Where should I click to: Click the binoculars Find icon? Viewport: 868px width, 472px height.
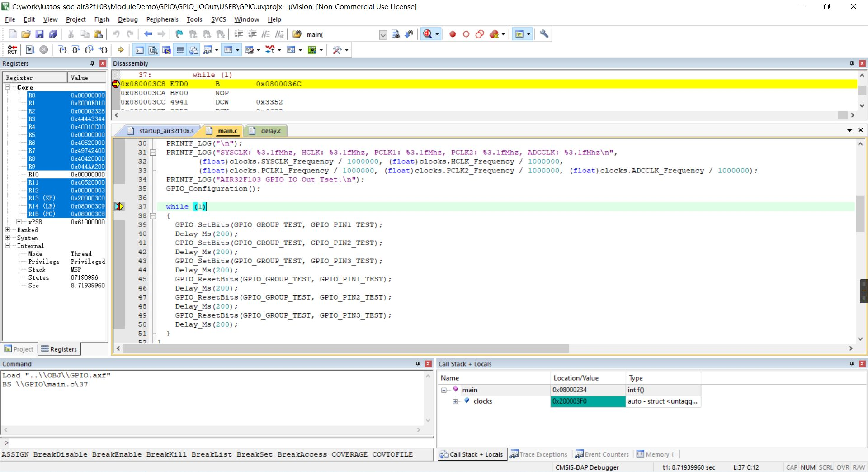pyautogui.click(x=409, y=34)
